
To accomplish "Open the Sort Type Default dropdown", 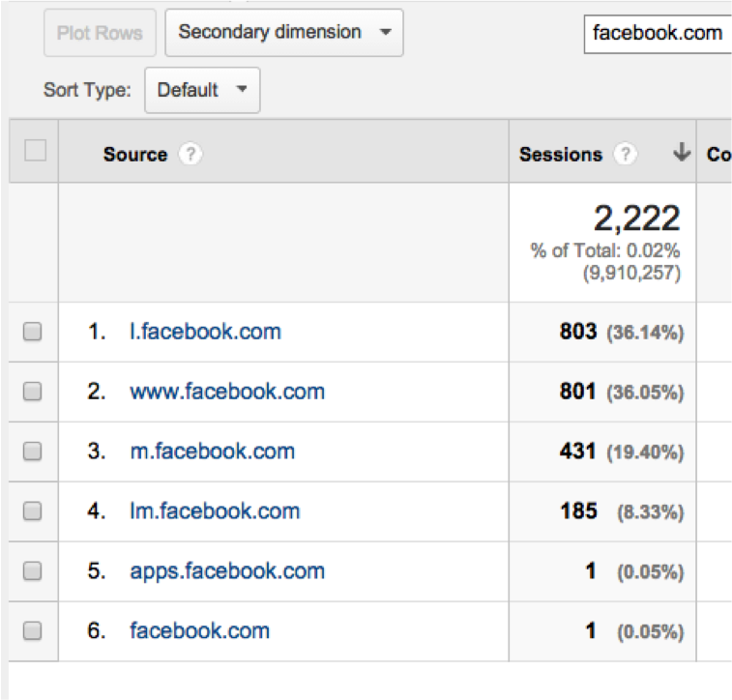I will click(202, 90).
